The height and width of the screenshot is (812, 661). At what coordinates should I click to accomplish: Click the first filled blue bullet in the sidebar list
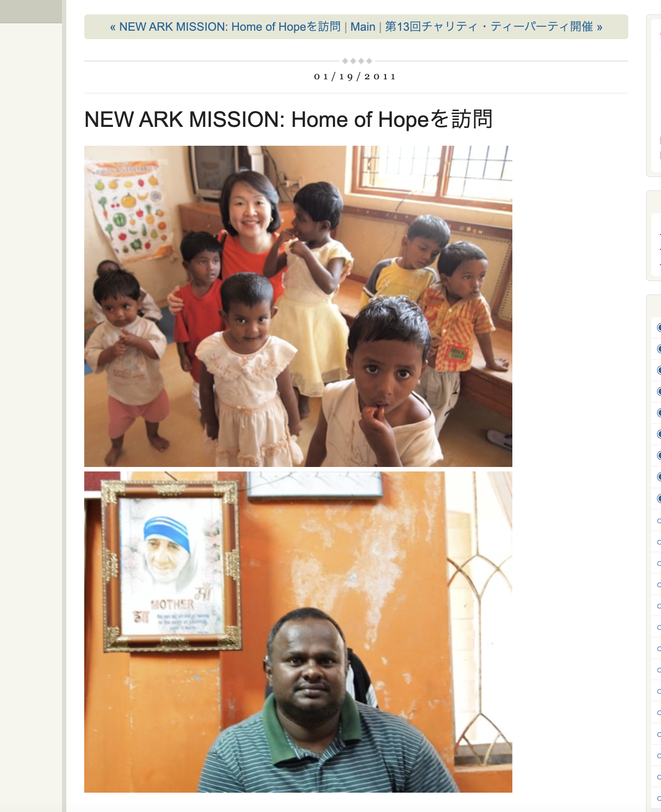point(659,327)
